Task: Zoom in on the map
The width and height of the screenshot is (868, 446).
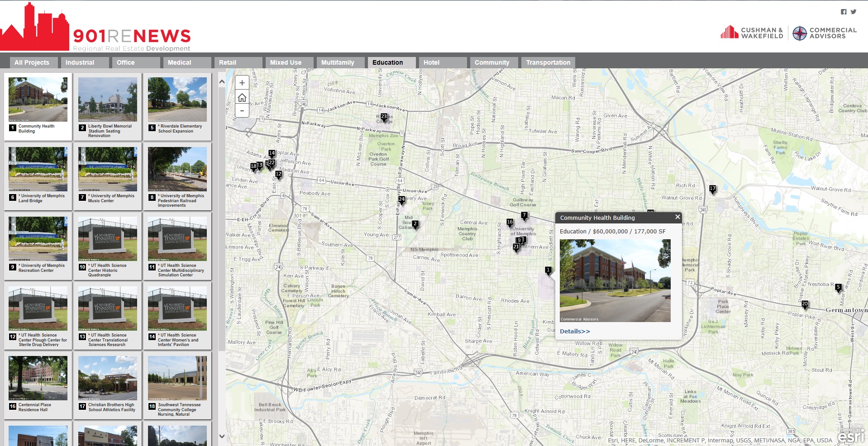Action: [x=242, y=83]
